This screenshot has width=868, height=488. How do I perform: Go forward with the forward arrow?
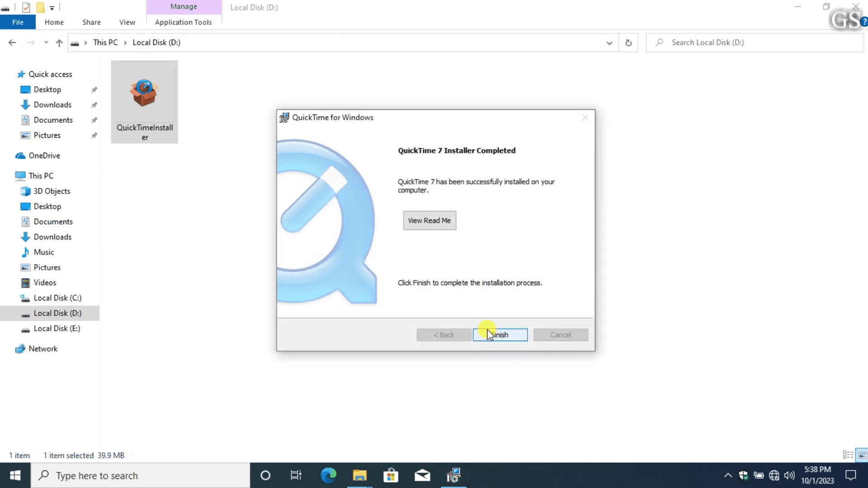(x=31, y=42)
